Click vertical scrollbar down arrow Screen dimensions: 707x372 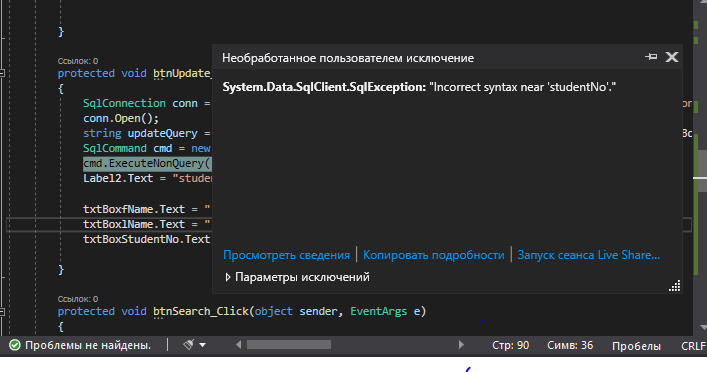click(702, 328)
